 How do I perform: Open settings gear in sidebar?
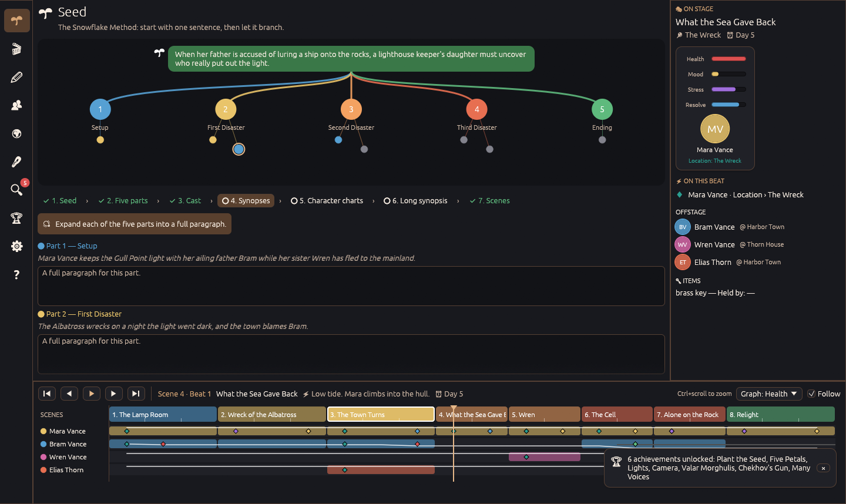16,246
